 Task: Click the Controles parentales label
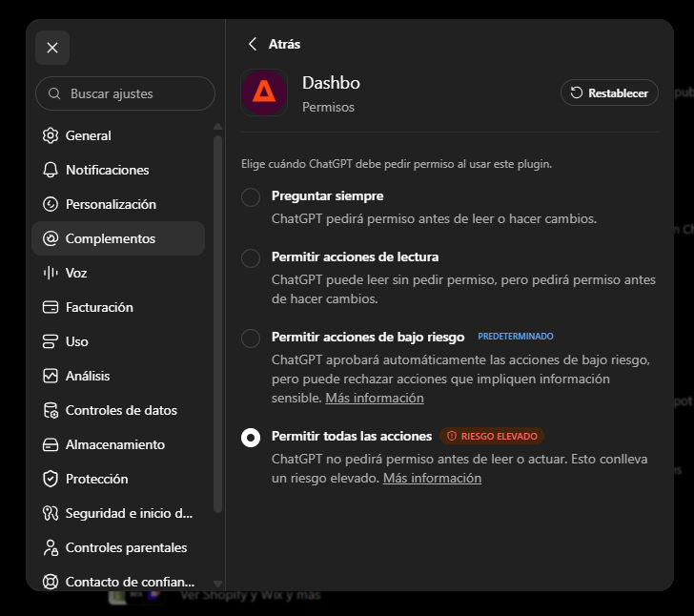pyautogui.click(x=126, y=547)
